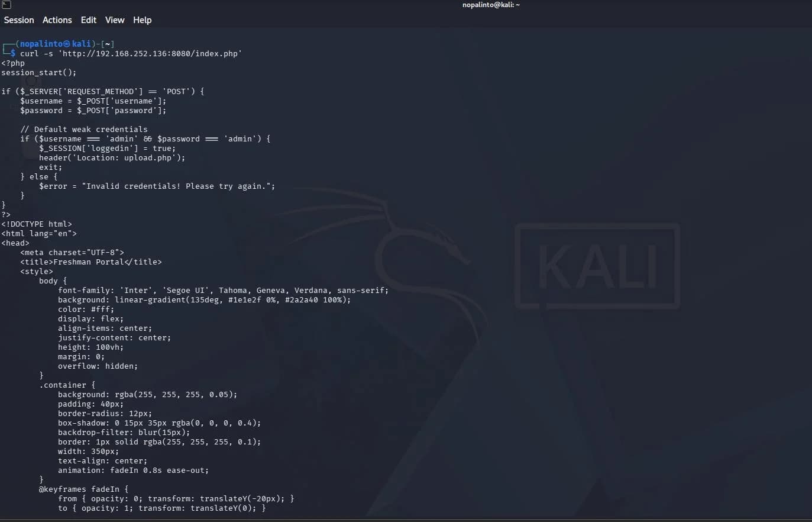This screenshot has height=522, width=812.
Task: Open the Edit menu
Action: [89, 20]
